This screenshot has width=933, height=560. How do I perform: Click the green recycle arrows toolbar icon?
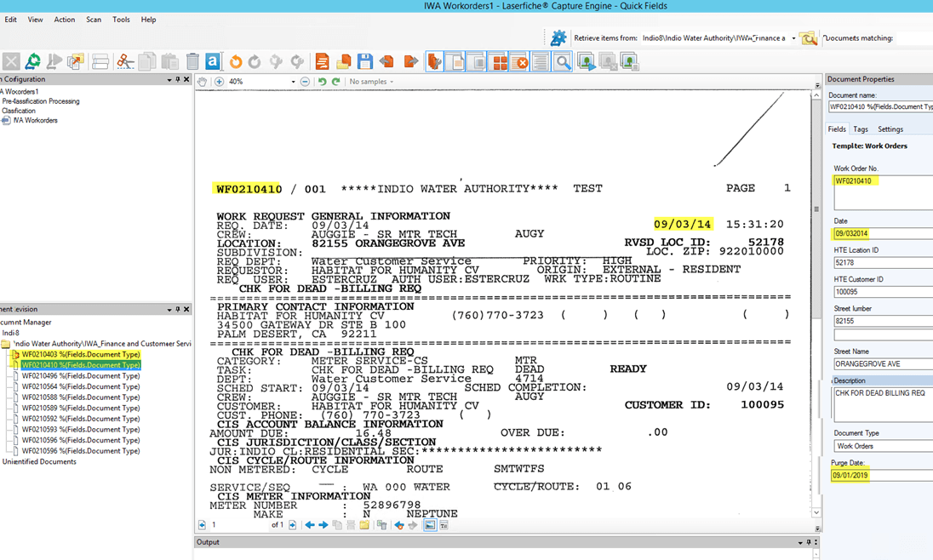[x=32, y=61]
